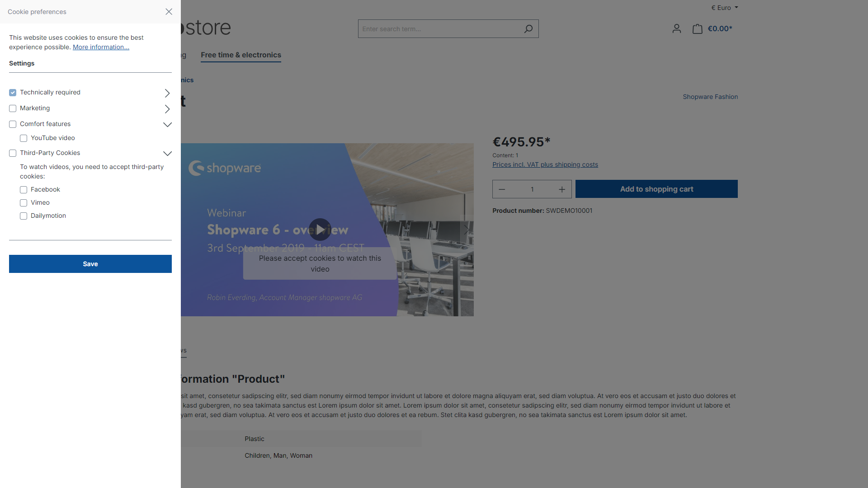Open the Prices incl. VAT shipping costs link
The image size is (868, 488).
click(x=545, y=164)
